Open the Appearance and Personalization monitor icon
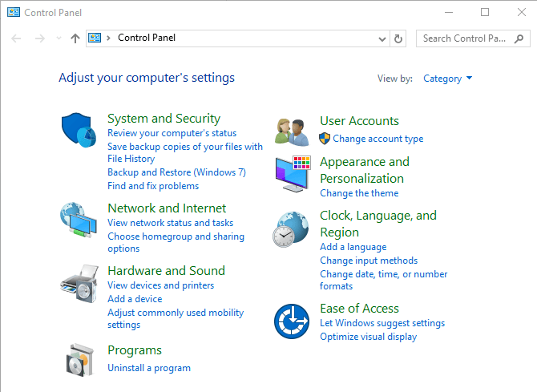The height and width of the screenshot is (392, 537). [x=293, y=173]
